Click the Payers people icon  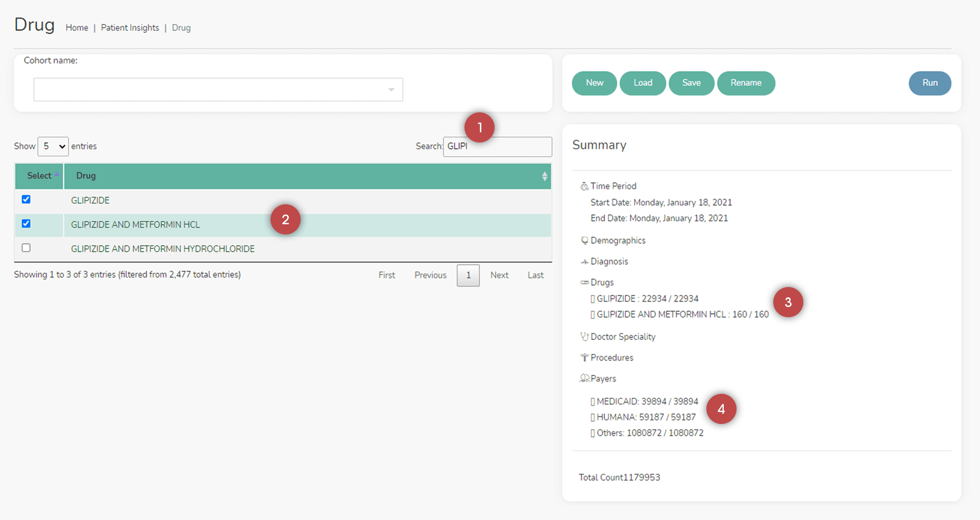point(584,379)
